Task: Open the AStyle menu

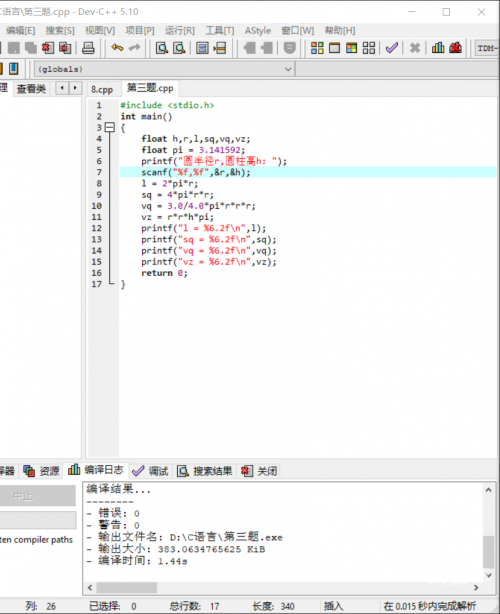Action: click(x=258, y=31)
